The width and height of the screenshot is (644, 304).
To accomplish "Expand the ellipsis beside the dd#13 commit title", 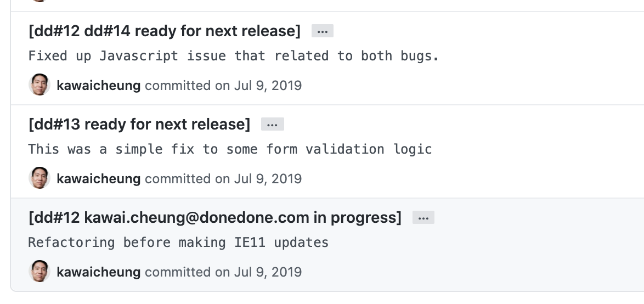I will (272, 125).
